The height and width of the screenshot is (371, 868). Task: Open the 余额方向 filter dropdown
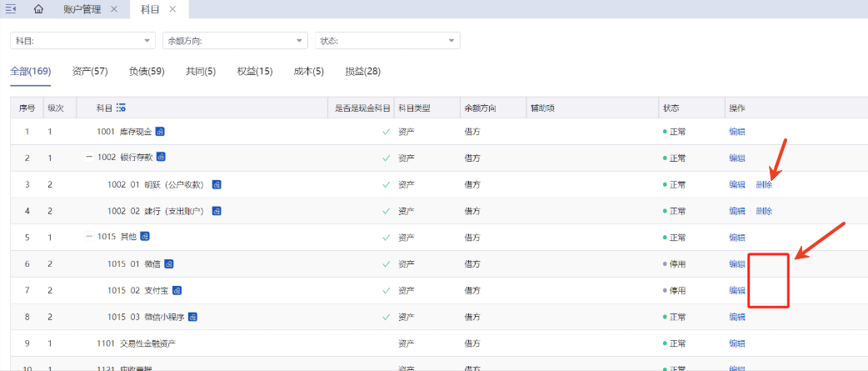[235, 41]
